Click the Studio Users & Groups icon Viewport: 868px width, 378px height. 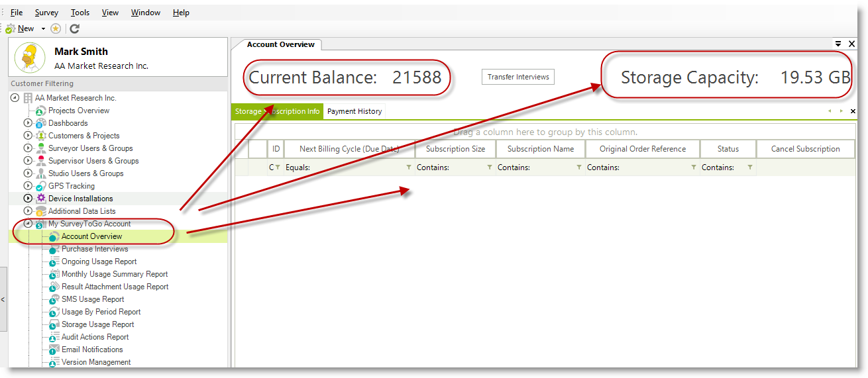click(41, 173)
